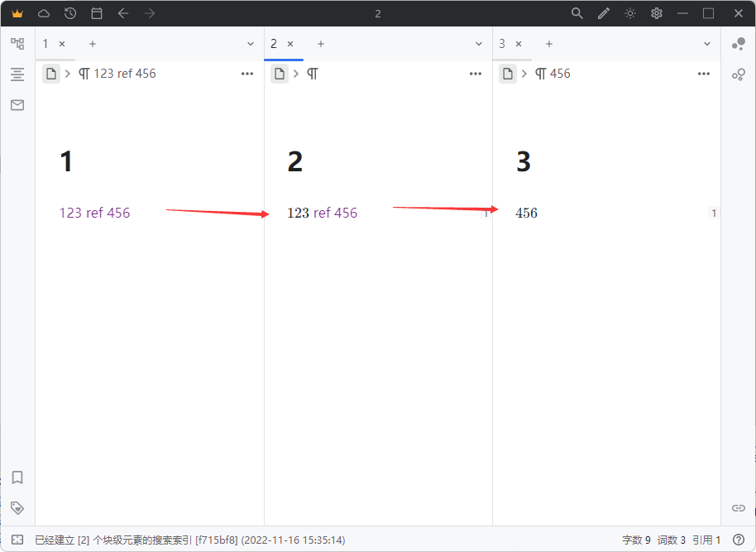This screenshot has height=552, width=756.
Task: Follow purple '123 ref 456' reference in document 1
Action: click(x=94, y=213)
